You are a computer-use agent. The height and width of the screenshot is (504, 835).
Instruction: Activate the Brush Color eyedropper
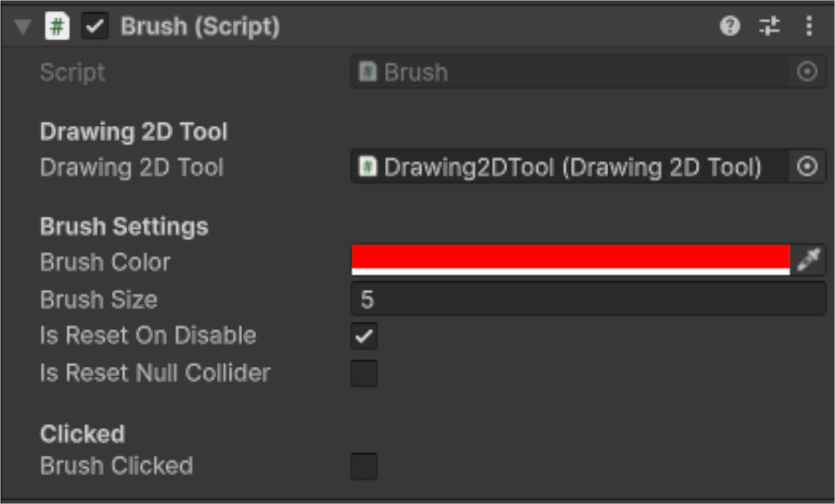coord(809,260)
